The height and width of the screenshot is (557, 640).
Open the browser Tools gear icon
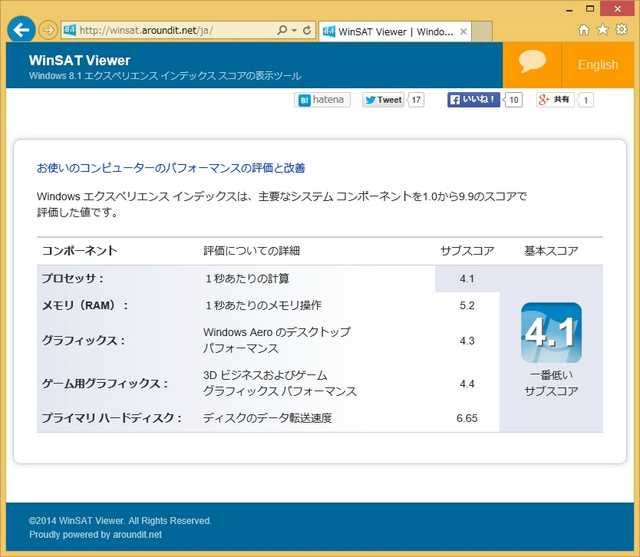tap(621, 30)
